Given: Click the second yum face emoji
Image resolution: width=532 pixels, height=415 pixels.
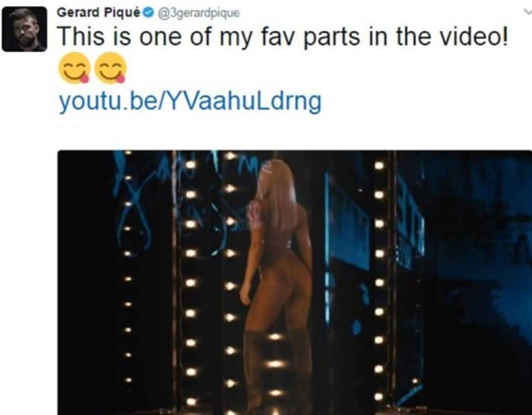Looking at the screenshot, I should click(x=110, y=68).
